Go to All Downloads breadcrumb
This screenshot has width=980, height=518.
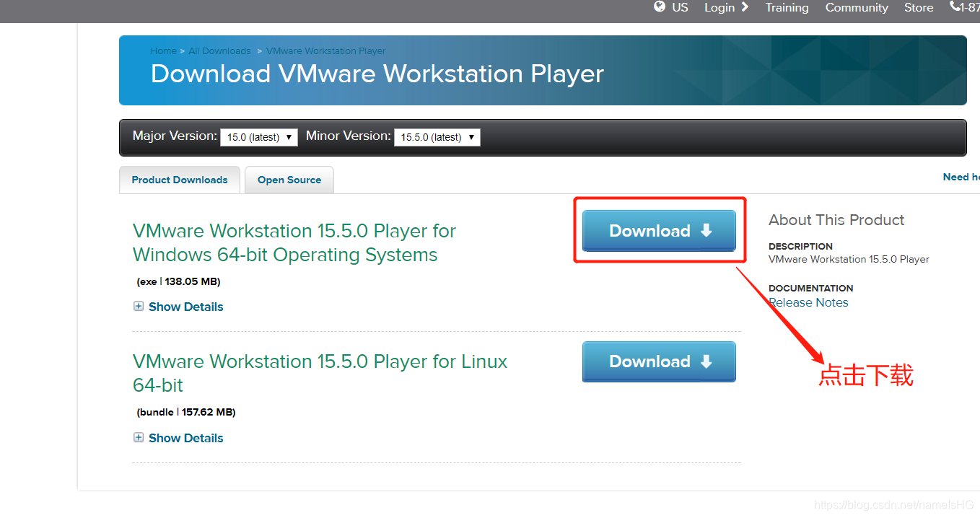[219, 51]
